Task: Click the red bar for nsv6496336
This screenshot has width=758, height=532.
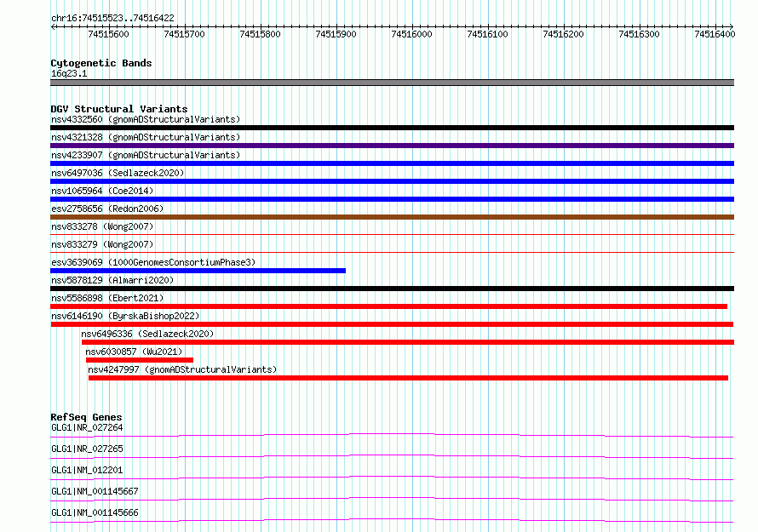Action: (x=408, y=342)
